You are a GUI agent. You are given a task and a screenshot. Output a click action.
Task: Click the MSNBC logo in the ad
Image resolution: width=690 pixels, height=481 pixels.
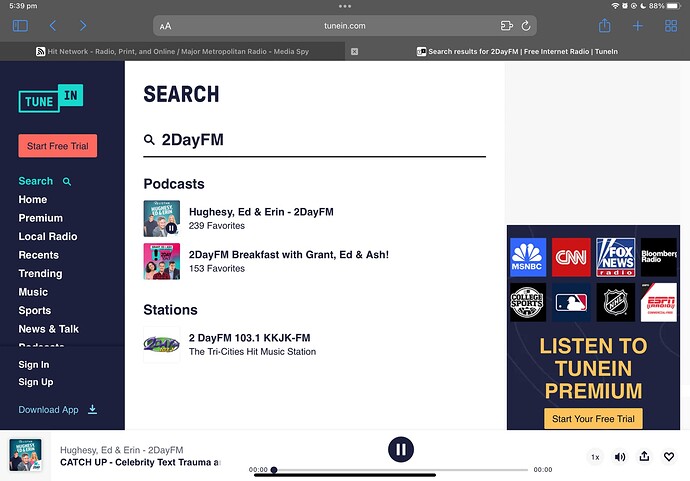click(x=528, y=257)
